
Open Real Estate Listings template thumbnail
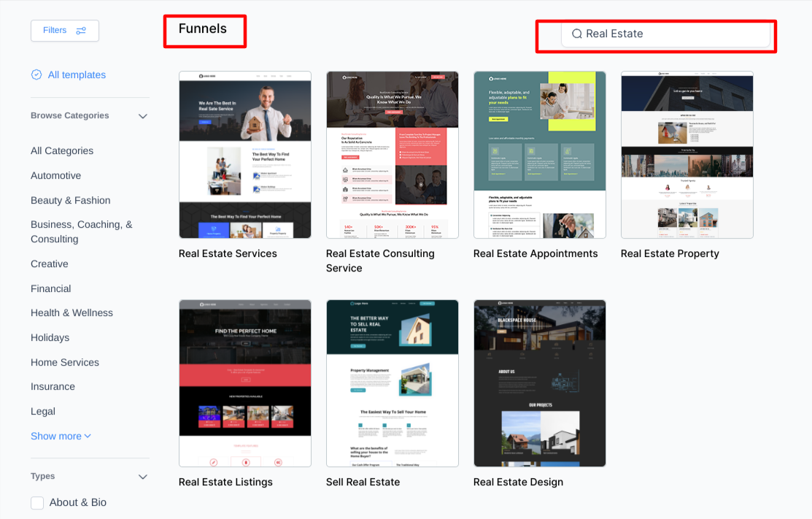coord(245,383)
